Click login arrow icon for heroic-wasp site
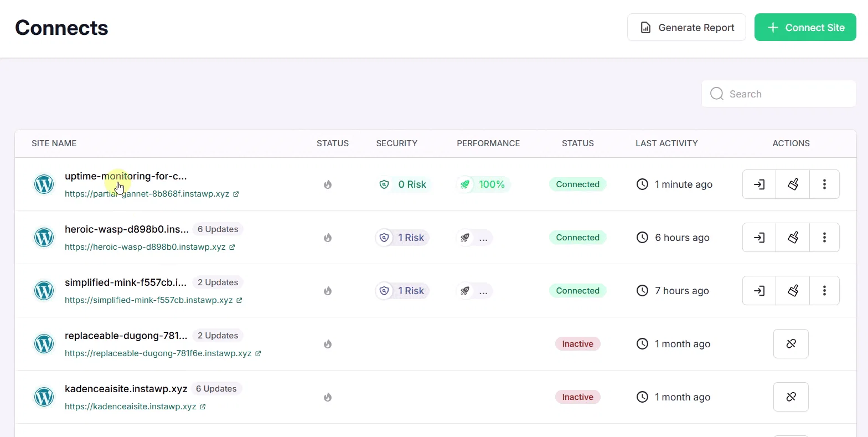Screen dimensions: 868x437 coord(759,238)
